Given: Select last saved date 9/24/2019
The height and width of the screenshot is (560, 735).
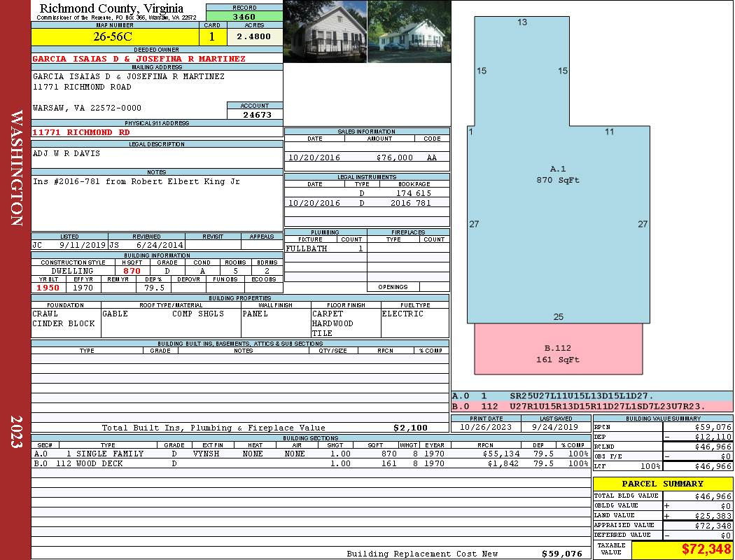Looking at the screenshot, I should tap(556, 428).
